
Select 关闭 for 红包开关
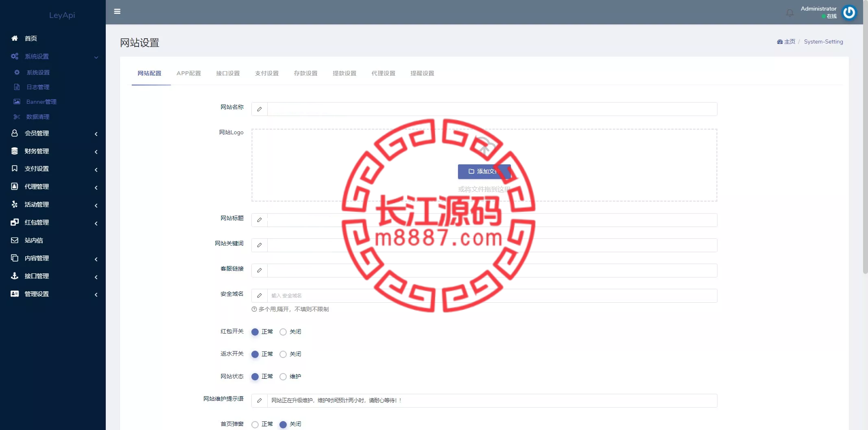(283, 332)
